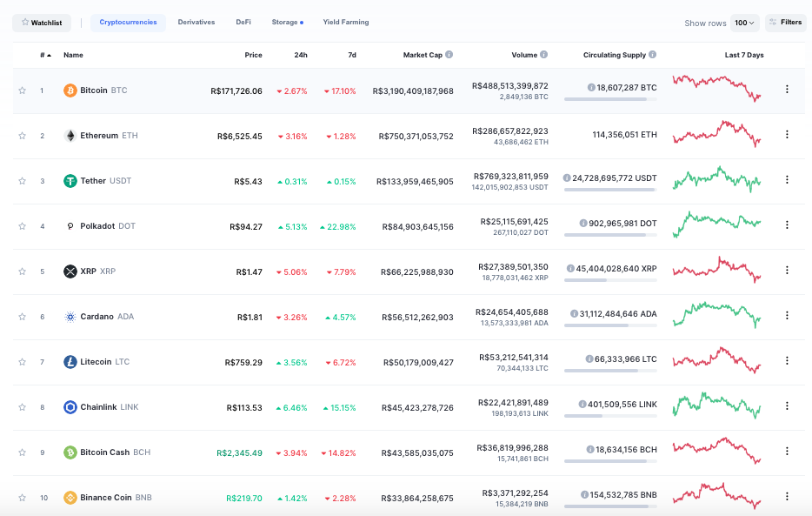Open the Ethereum ETH name link
Image resolution: width=812 pixels, height=516 pixels.
tap(109, 136)
